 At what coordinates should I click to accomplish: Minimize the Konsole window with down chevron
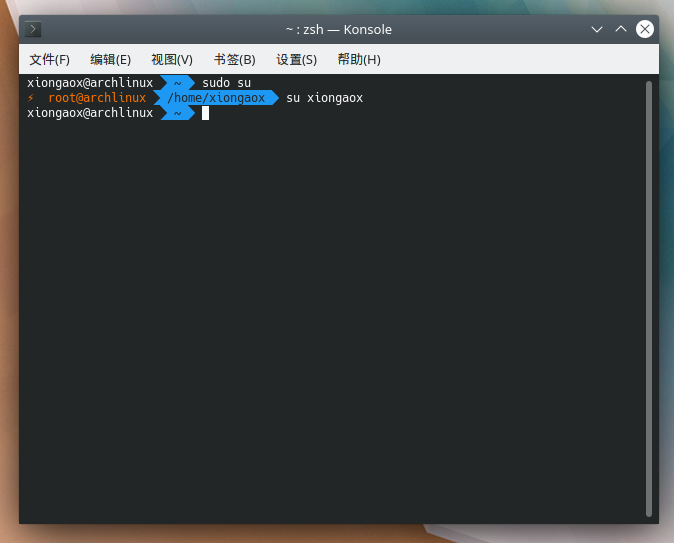coord(597,29)
